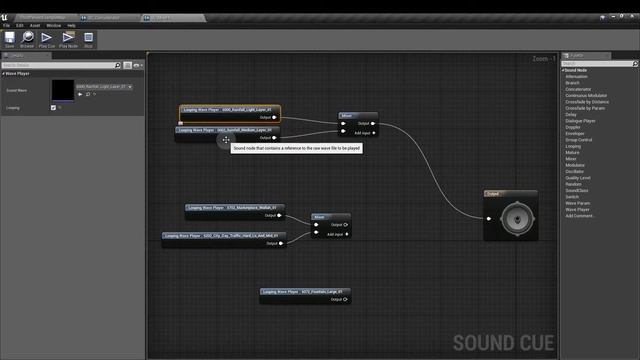
Task: Click Output pin of Fountain Large node
Action: (345, 300)
